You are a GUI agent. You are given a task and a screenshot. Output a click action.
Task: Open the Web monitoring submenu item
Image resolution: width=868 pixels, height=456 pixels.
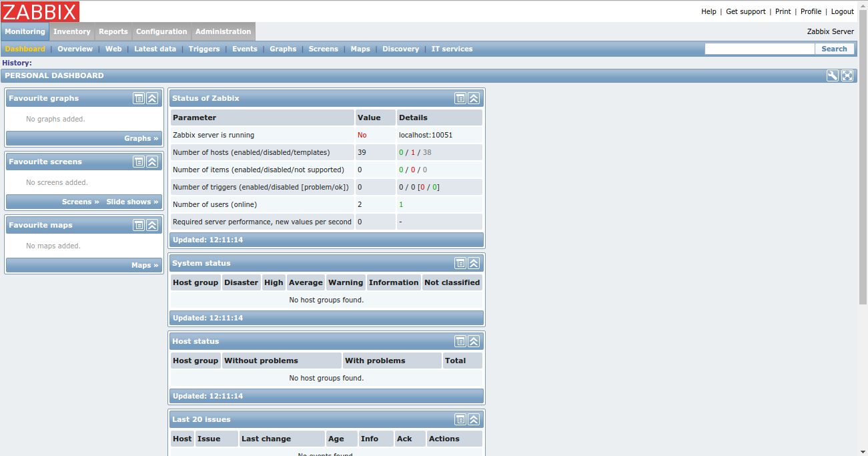(113, 49)
